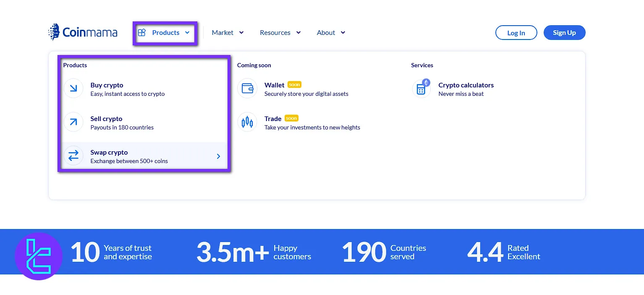
Task: Click 'Payouts in 180 countries' text
Action: 122,127
